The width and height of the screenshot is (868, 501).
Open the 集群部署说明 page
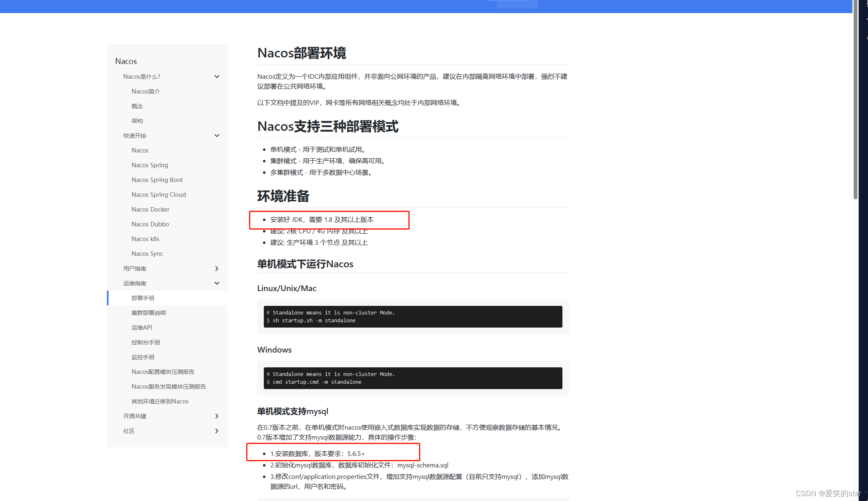[148, 312]
